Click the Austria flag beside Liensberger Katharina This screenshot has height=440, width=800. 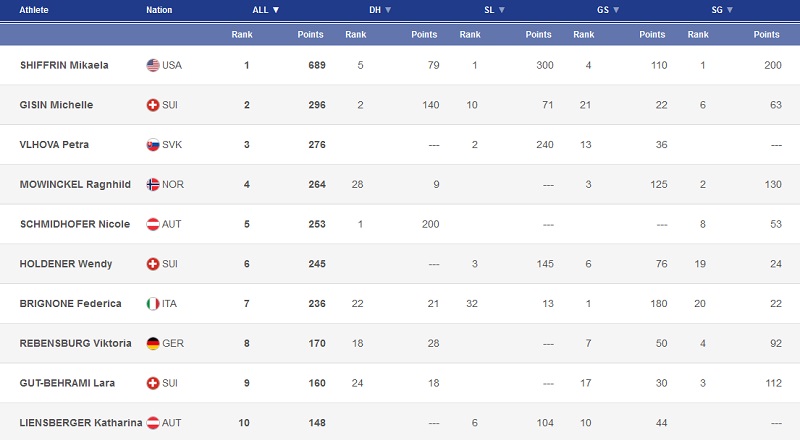(x=153, y=423)
